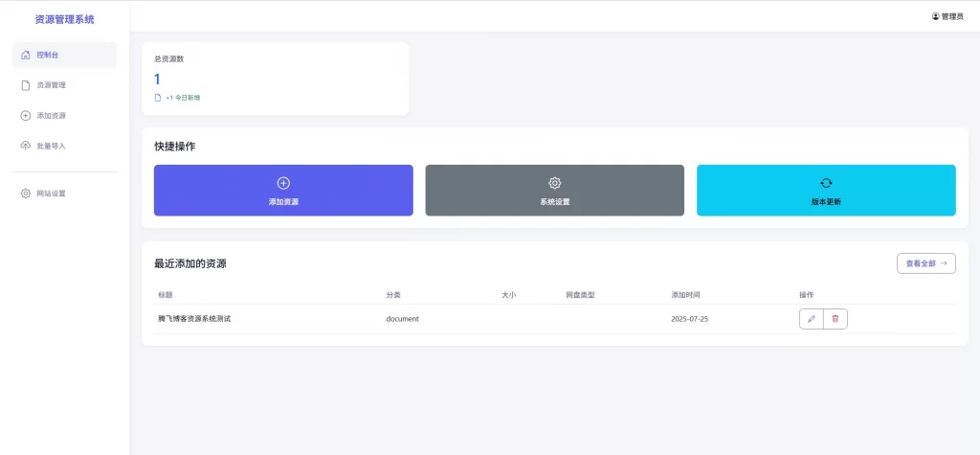Click the 最近添加的资源 heading
This screenshot has height=455, width=980.
[190, 263]
